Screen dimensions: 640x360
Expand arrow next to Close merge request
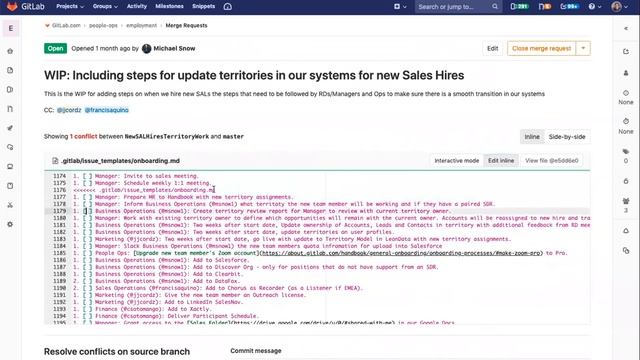[583, 48]
